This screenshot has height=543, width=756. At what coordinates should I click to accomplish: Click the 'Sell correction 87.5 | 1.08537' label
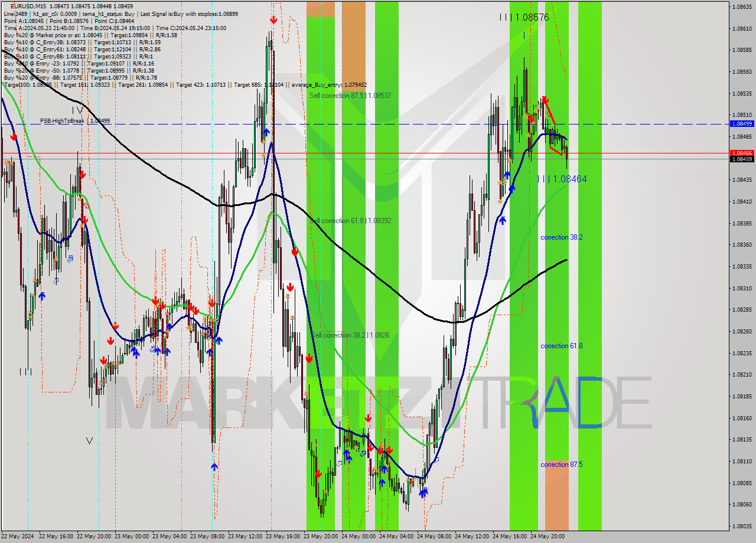click(x=350, y=95)
